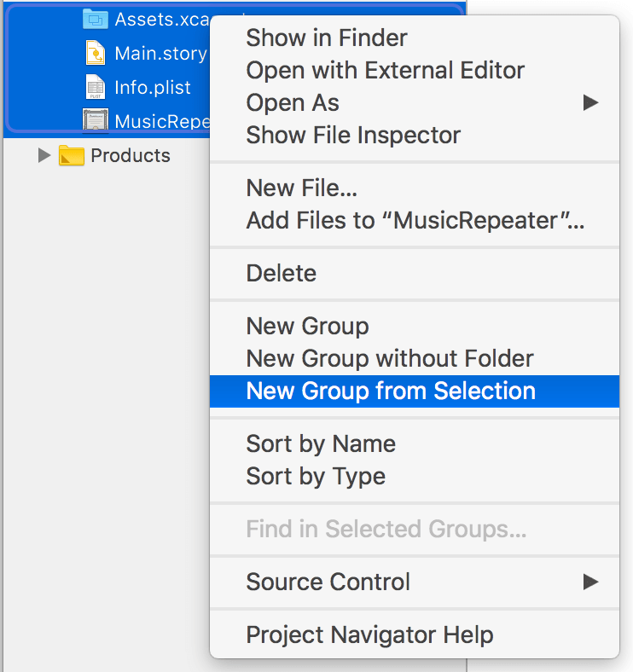Choose New Group without Folder
The width and height of the screenshot is (633, 672).
(x=390, y=358)
